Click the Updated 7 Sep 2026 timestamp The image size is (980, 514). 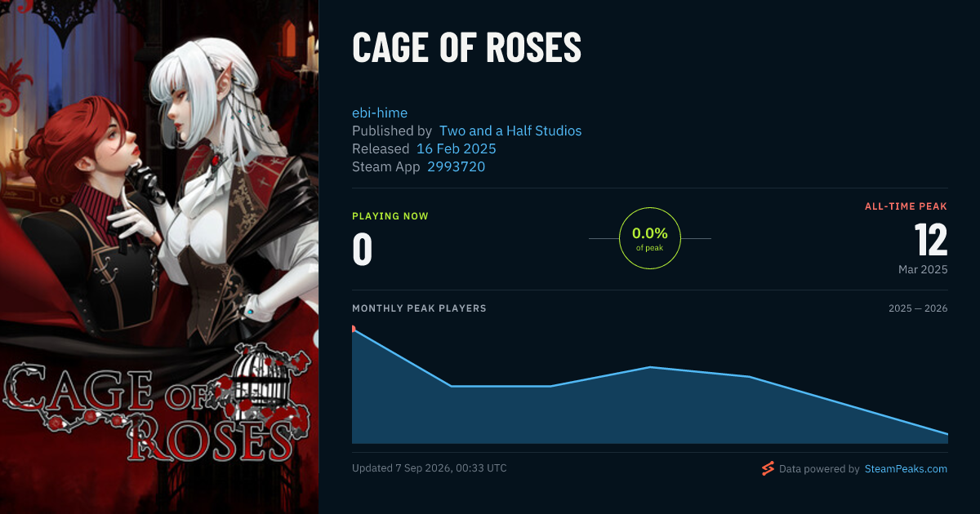(x=430, y=468)
